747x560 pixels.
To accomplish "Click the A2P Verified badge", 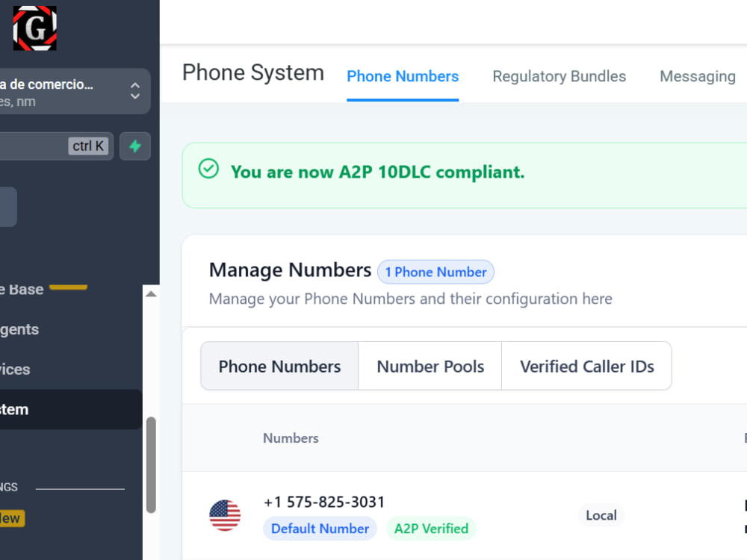I will point(431,529).
